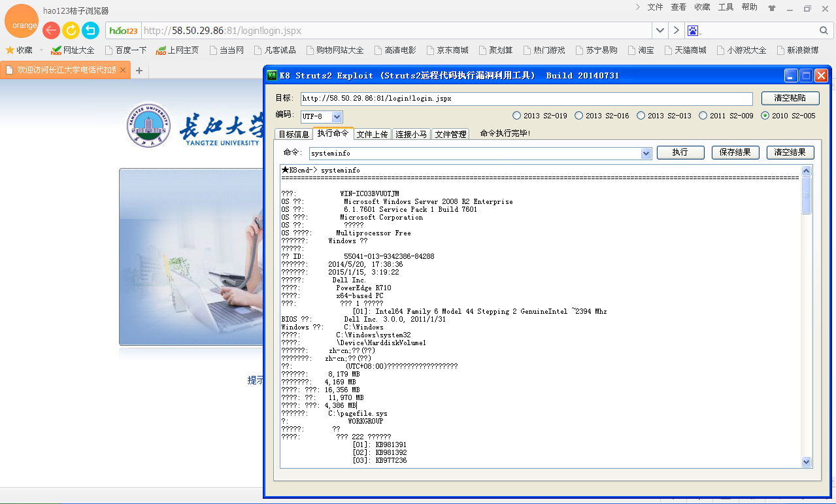Screen dimensions: 836x504
Task: Click the results scrollbar up arrow
Action: (x=807, y=171)
